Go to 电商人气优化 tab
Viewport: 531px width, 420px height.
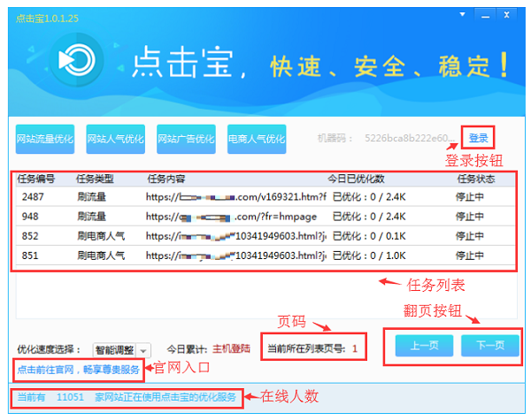[257, 139]
